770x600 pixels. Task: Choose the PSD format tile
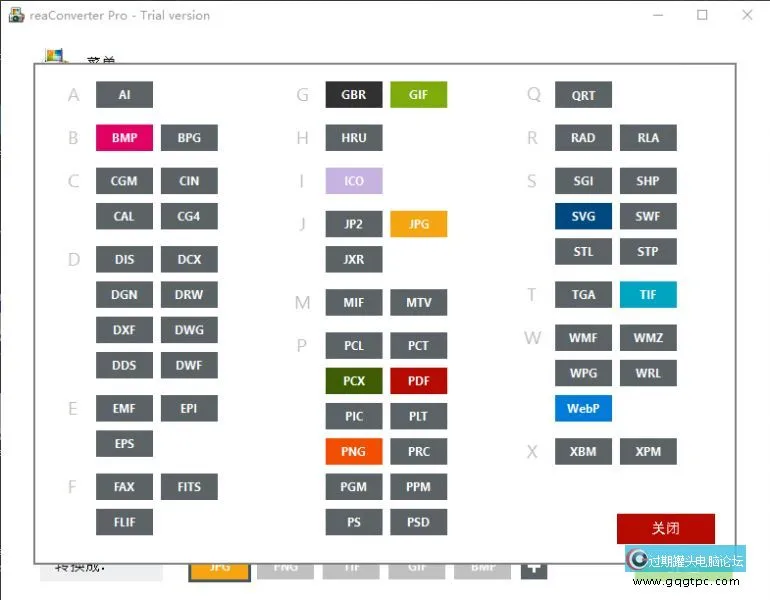point(418,522)
